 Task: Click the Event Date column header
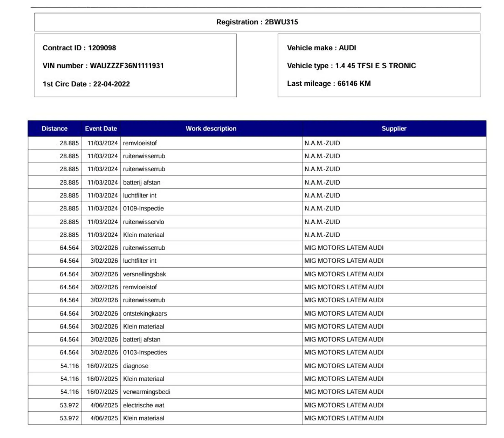101,129
